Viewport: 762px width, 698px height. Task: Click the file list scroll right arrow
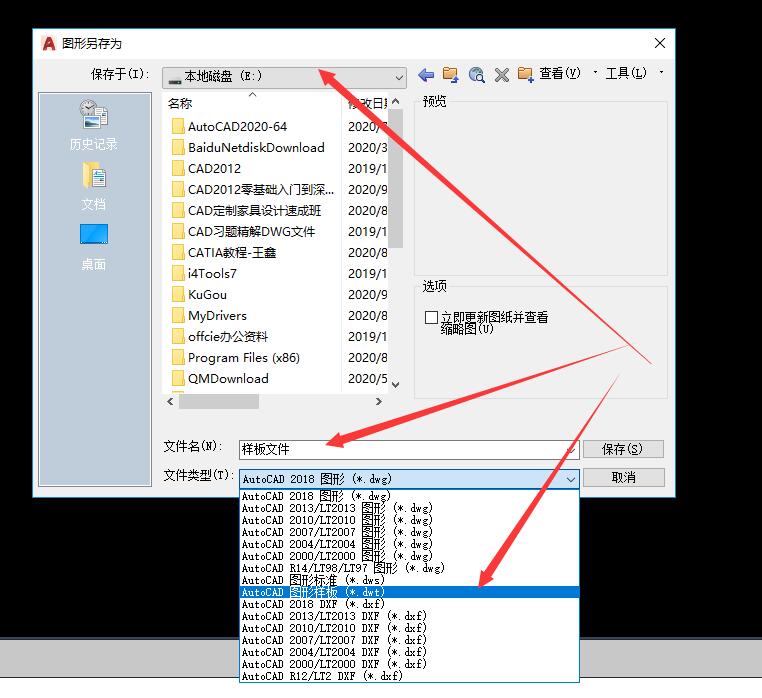[x=379, y=401]
